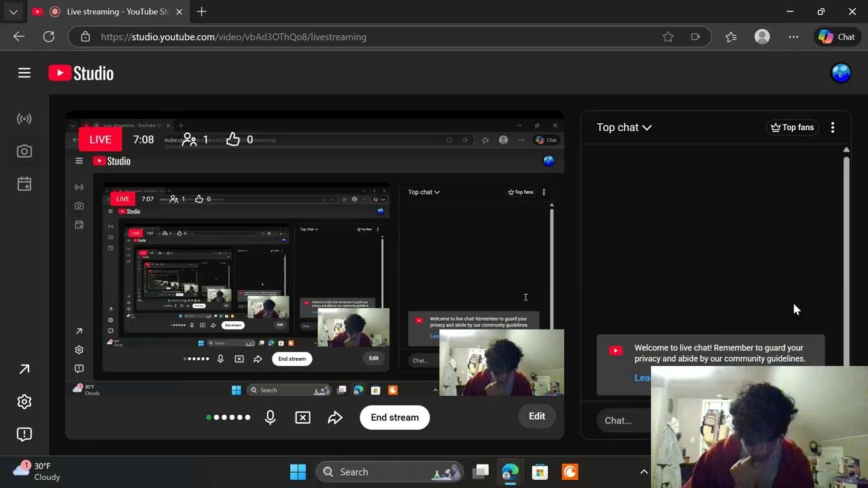Click the End stream button

395,418
